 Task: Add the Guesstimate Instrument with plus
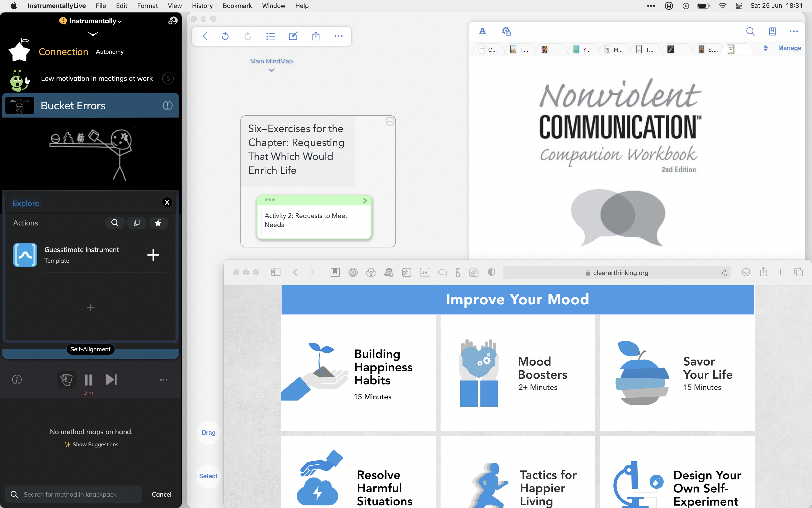tap(153, 255)
